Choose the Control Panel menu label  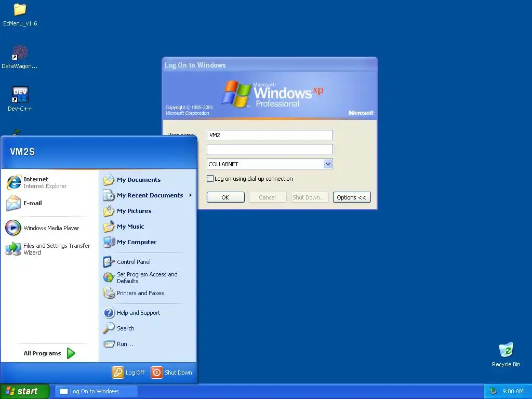[134, 262]
